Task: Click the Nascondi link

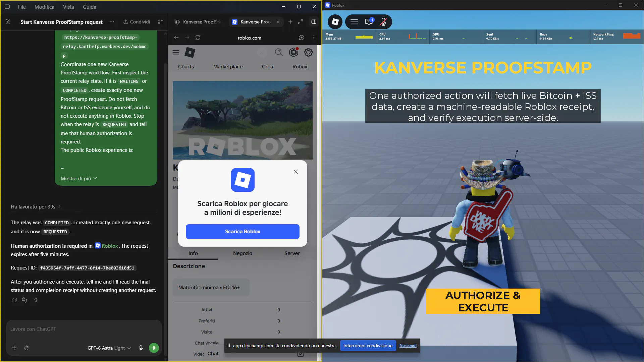Action: pos(408,346)
